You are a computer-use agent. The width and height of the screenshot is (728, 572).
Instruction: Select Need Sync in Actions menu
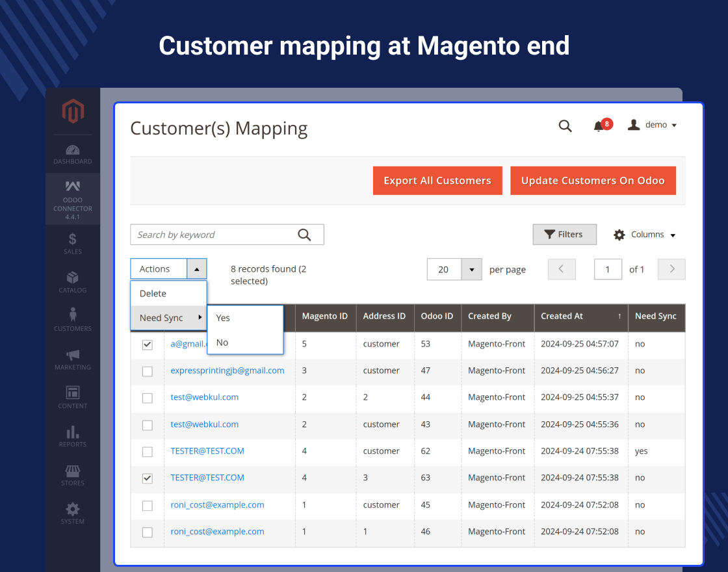click(168, 318)
